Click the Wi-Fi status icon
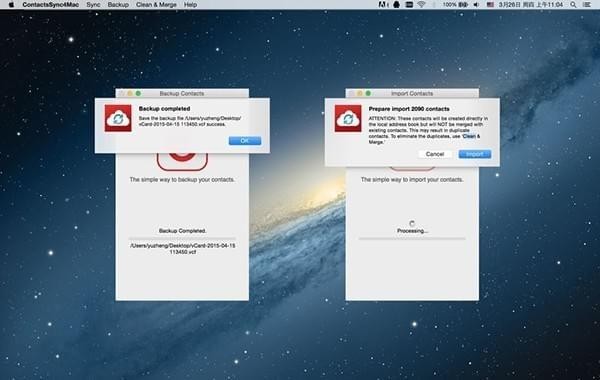Screen dimensions: 600x380 (421, 5)
